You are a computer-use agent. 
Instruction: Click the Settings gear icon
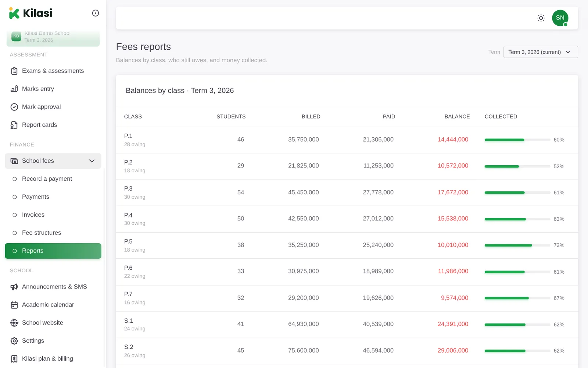pyautogui.click(x=14, y=341)
